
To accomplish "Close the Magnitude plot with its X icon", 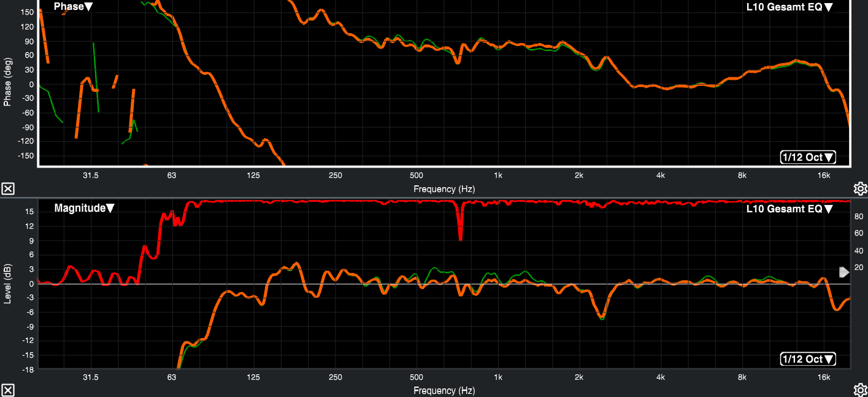I will pyautogui.click(x=8, y=390).
